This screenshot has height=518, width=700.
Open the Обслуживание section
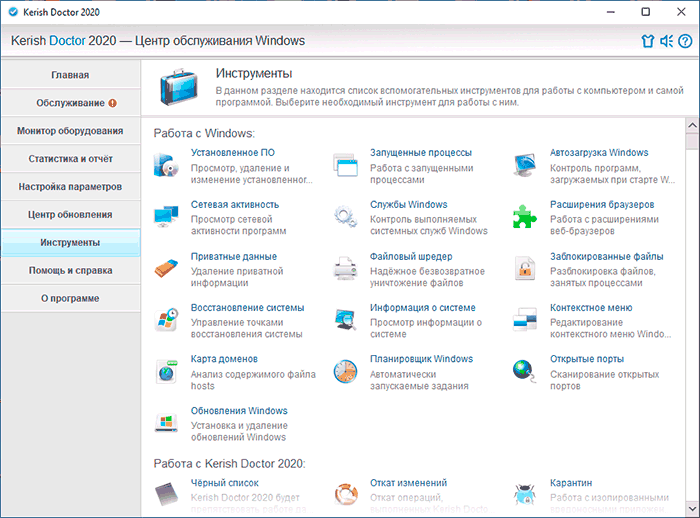click(71, 103)
